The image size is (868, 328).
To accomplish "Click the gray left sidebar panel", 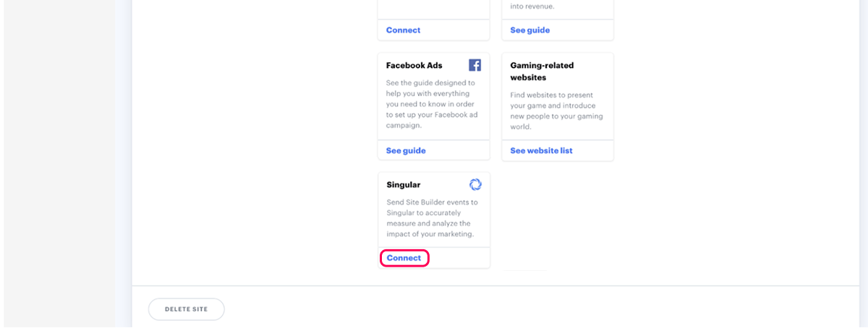I will [58, 144].
